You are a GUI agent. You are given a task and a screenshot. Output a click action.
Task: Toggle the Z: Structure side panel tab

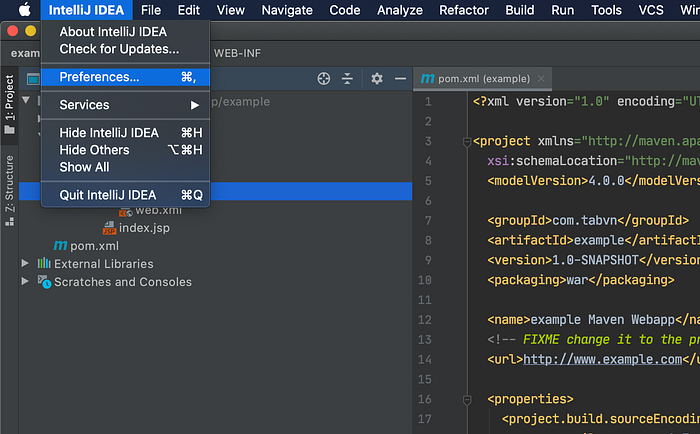click(10, 184)
